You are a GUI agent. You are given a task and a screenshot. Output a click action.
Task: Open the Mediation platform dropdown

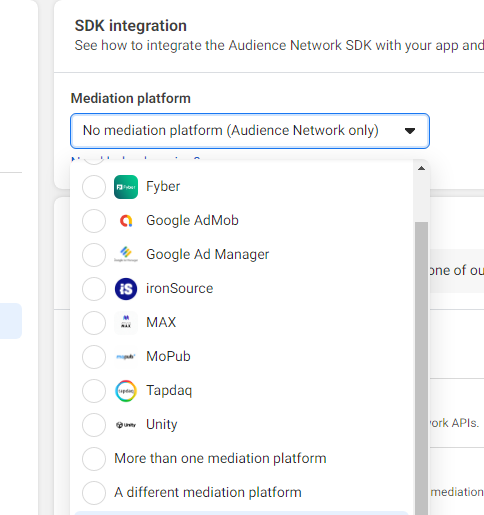coord(250,131)
